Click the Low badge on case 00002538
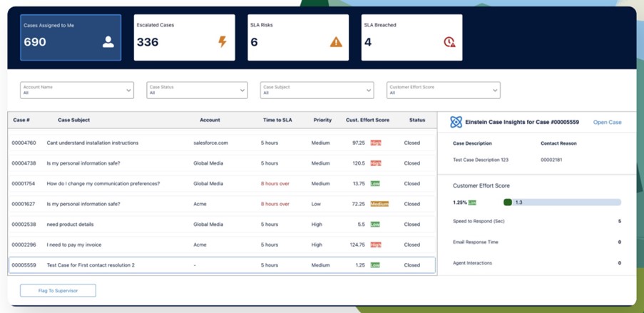The image size is (644, 313). pyautogui.click(x=375, y=224)
